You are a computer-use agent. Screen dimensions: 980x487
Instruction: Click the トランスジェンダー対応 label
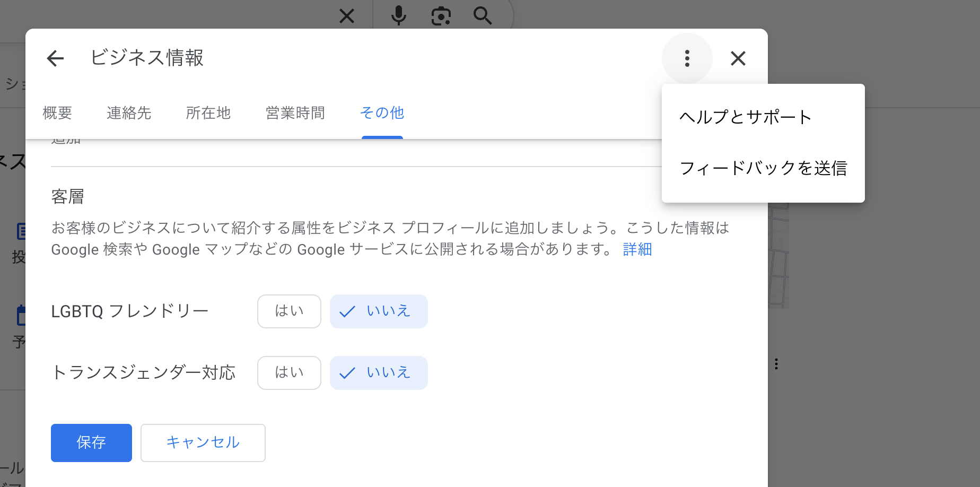pos(143,373)
